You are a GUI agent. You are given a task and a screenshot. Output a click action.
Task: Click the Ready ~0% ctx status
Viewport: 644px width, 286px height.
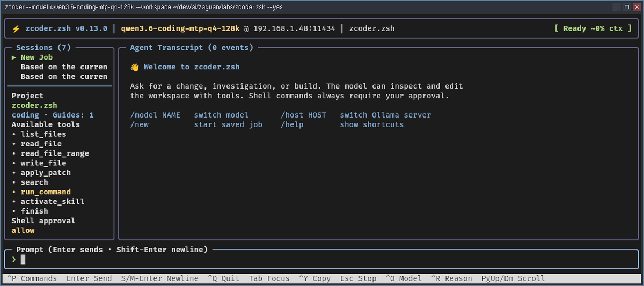pos(593,28)
